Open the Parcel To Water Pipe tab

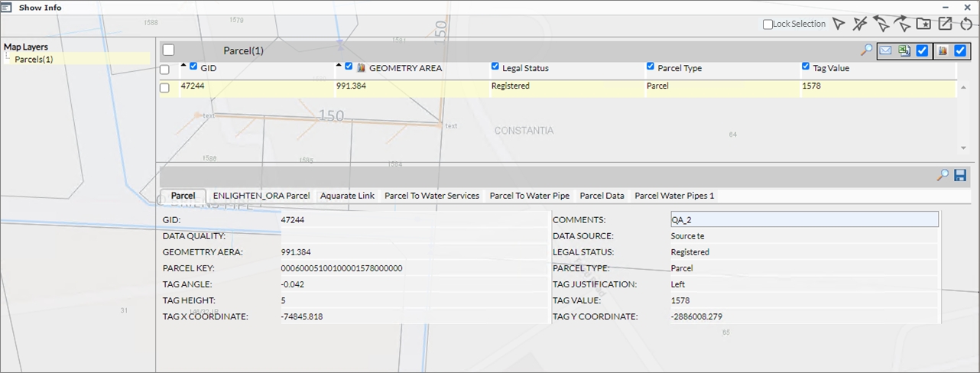pyautogui.click(x=529, y=196)
